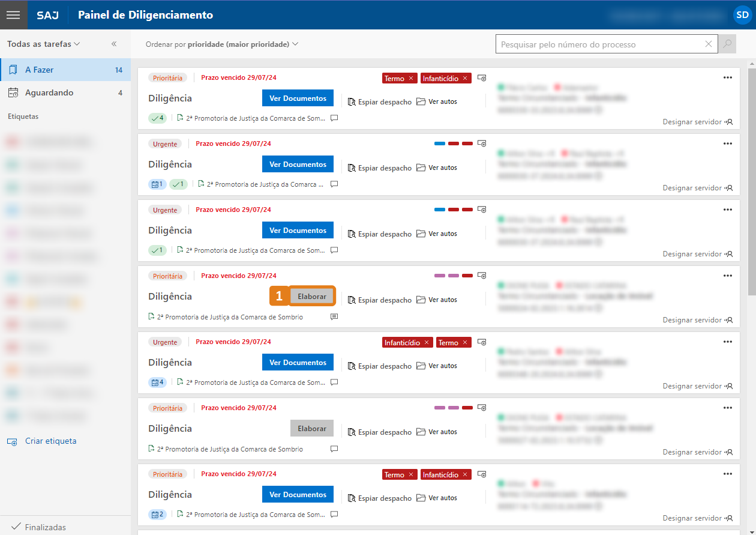The image size is (756, 535).
Task: Open the "Ordenar por prioridade" sort dropdown
Action: [222, 44]
